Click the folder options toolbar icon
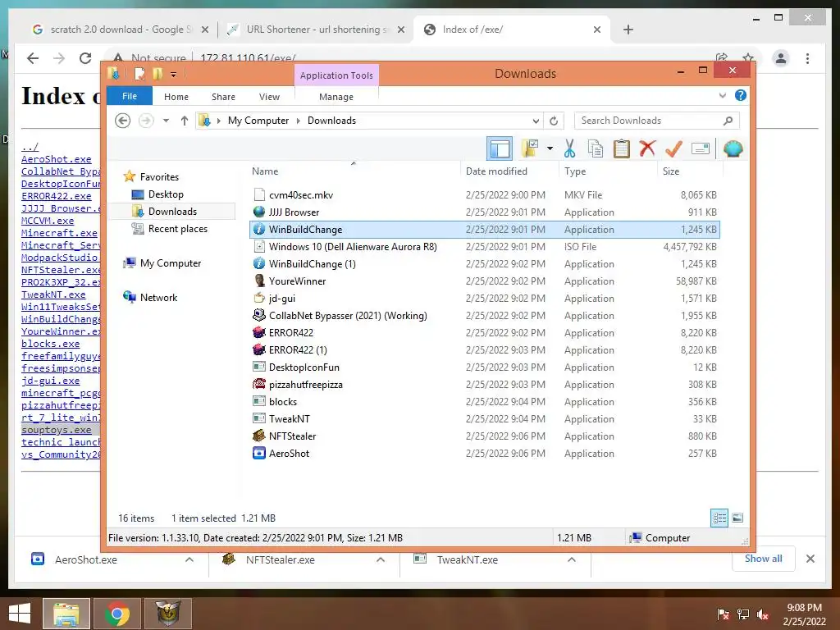840x630 pixels. click(x=530, y=148)
